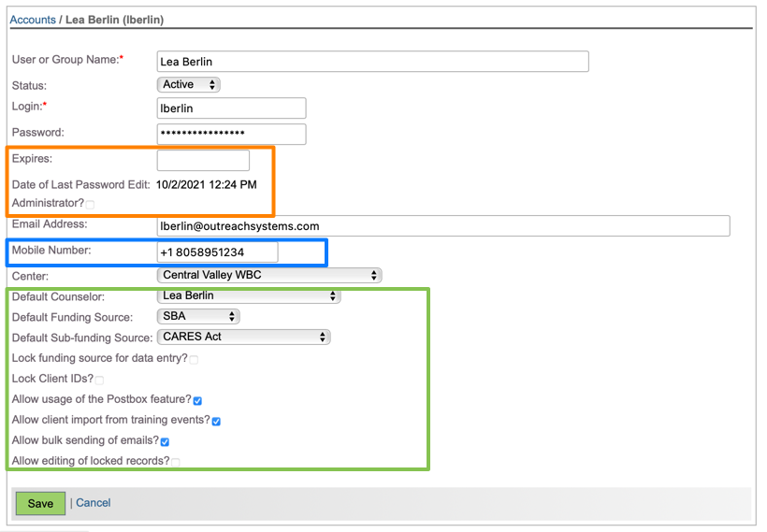Check Lock funding source for data entry
The width and height of the screenshot is (767, 532).
click(194, 359)
